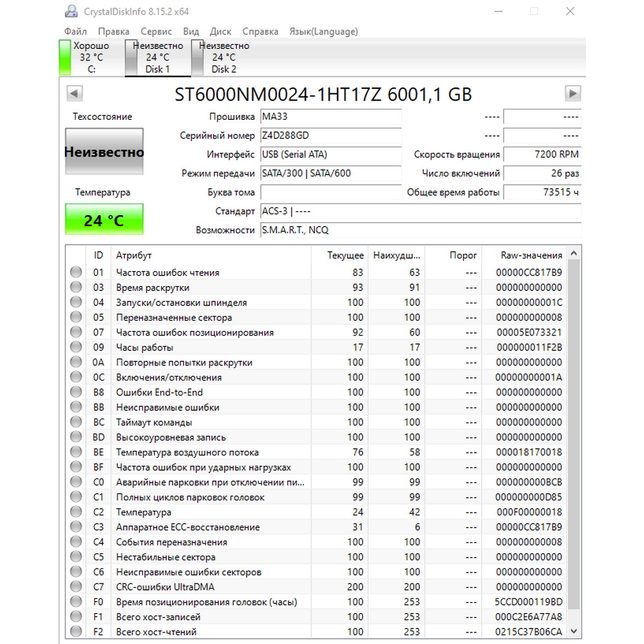
Task: Click scrollbar down arrow in SMART attribute list
Action: [574, 631]
